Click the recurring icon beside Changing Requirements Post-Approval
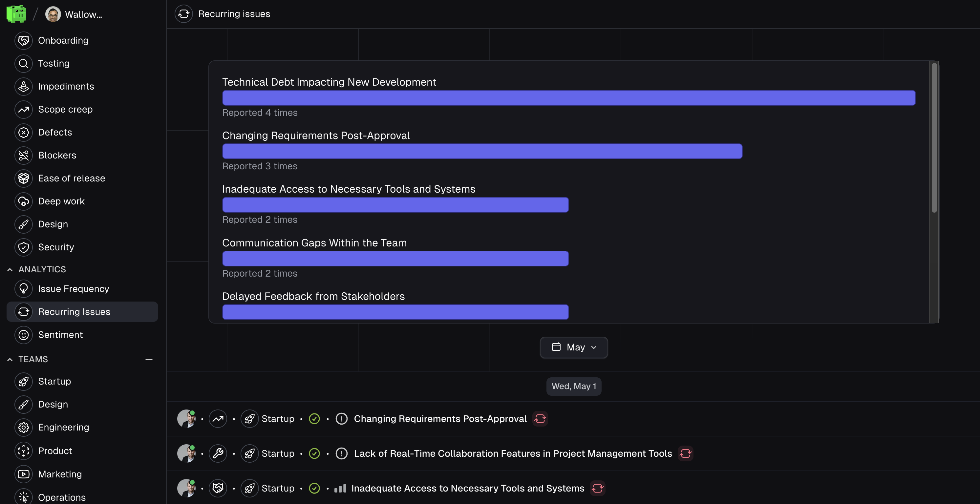 click(x=540, y=419)
